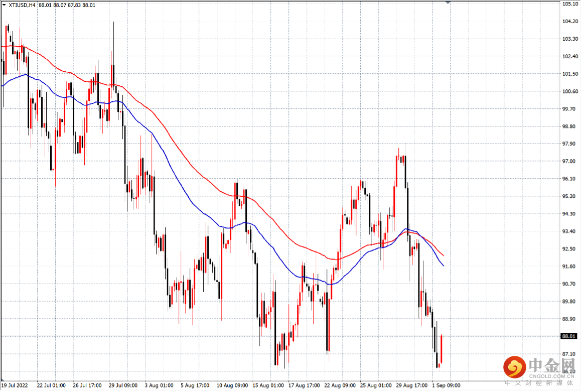Screen dimensions: 582x392
Task: Click the current price tag 88.01
Action: click(x=569, y=336)
